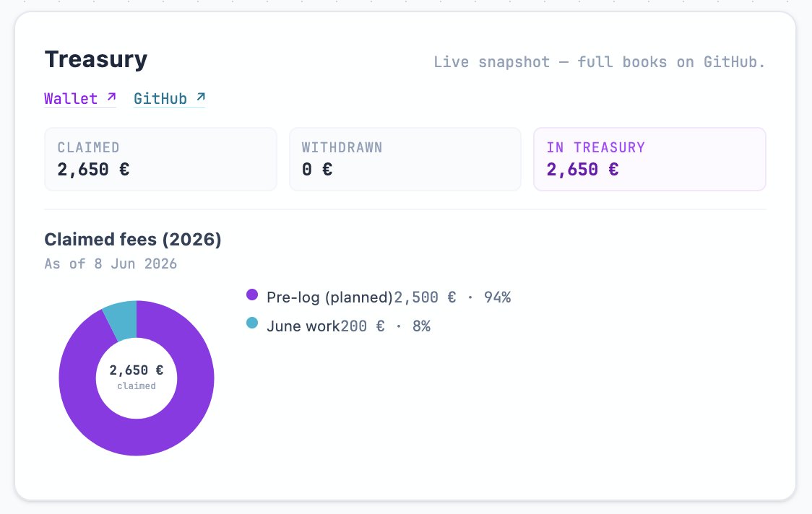Click the "As of 8 Jun 2026" date
The image size is (812, 514).
point(111,264)
